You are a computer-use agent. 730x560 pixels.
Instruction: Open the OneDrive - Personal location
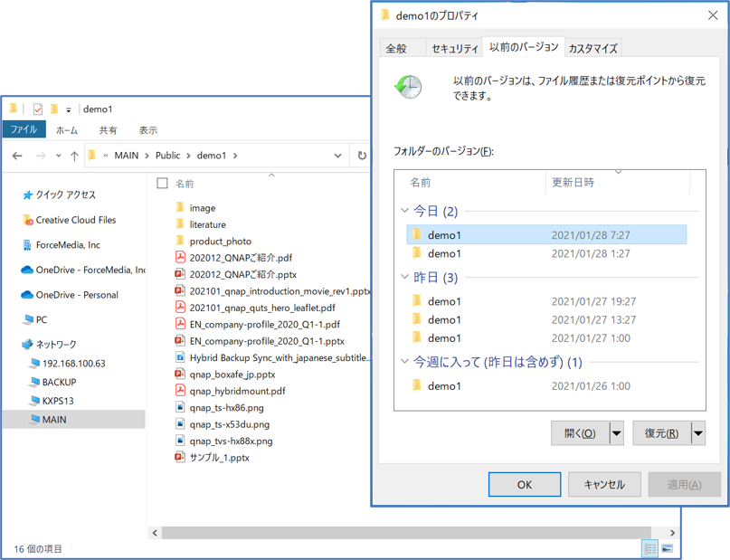pos(77,295)
